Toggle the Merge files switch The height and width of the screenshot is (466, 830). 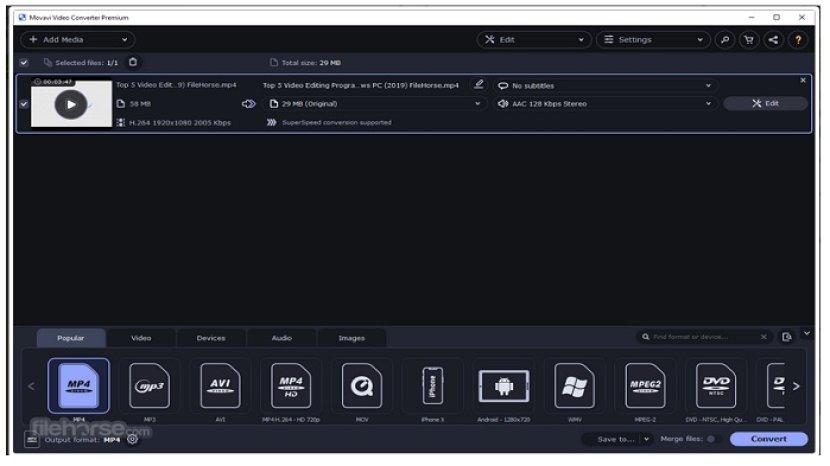tap(711, 439)
